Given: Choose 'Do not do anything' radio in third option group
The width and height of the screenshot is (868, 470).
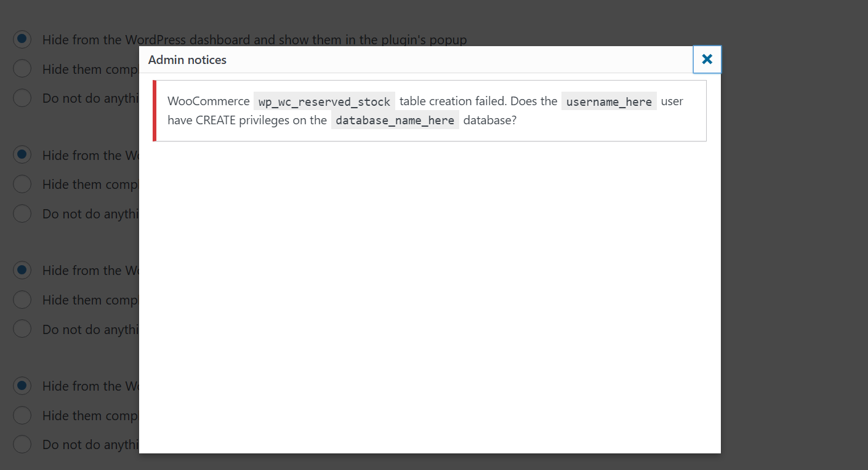Looking at the screenshot, I should tap(22, 329).
